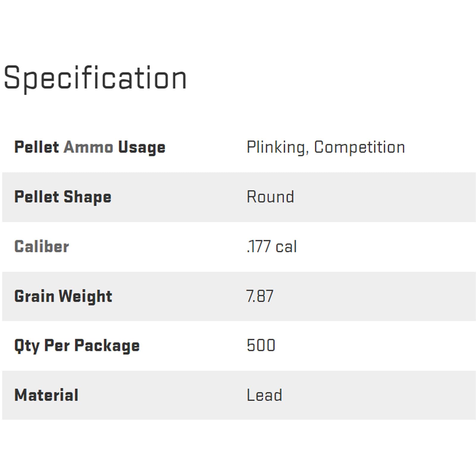Screen dimensions: 476x476
Task: Click the word Shape in Pellet Shape label
Action: tap(87, 198)
